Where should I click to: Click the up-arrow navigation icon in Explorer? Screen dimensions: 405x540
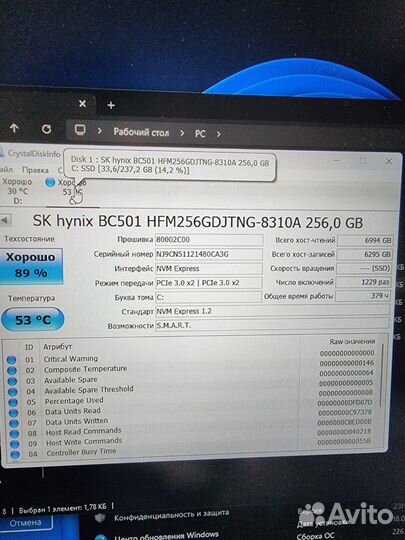coord(14,128)
